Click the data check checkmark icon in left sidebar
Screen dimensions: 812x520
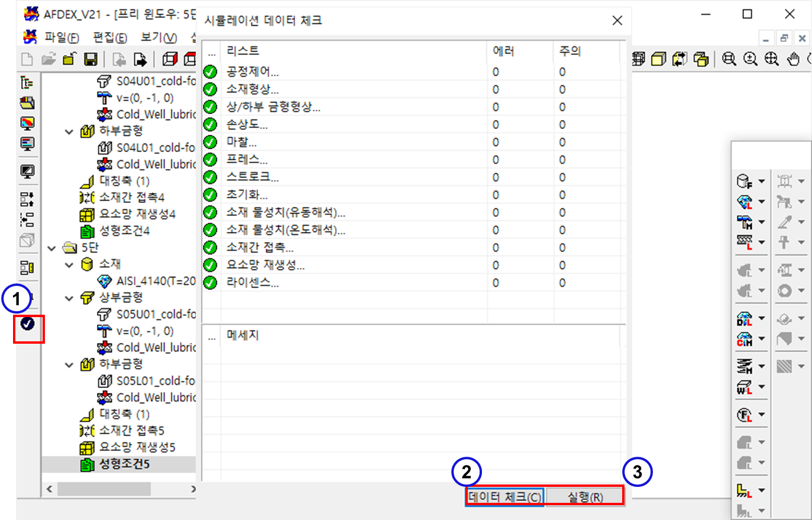click(28, 324)
